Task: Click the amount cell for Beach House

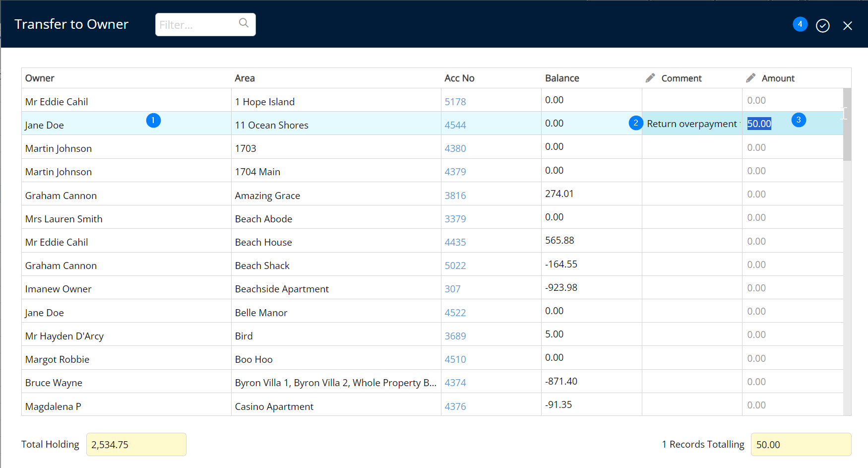Action: (792, 241)
